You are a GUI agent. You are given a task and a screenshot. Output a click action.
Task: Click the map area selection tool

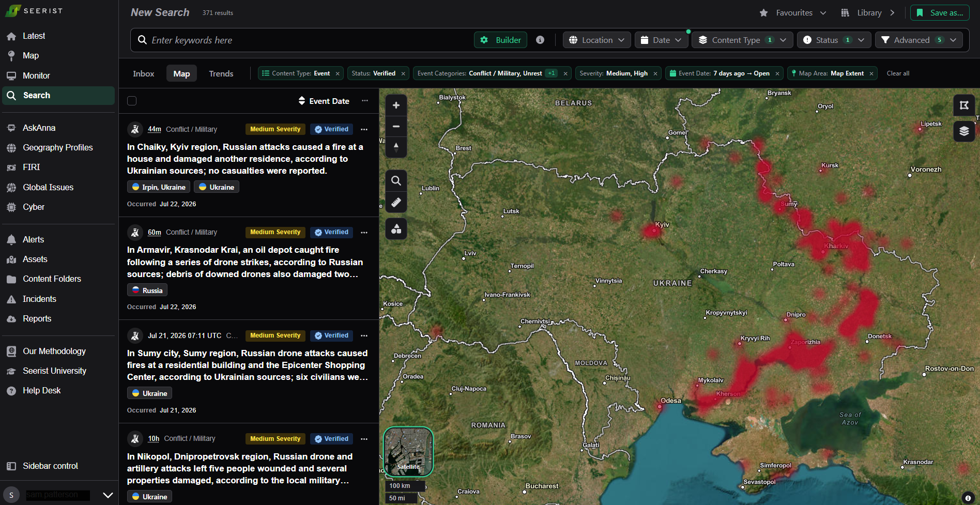click(964, 105)
